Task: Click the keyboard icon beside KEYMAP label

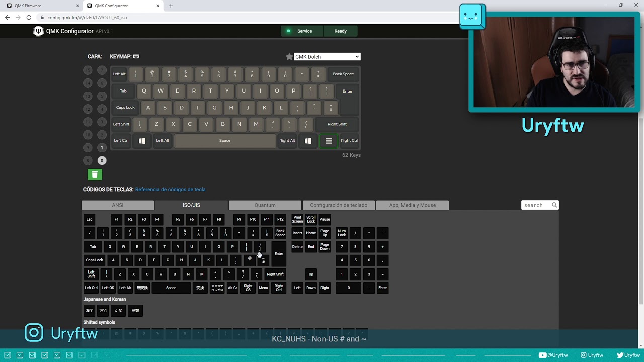Action: click(136, 57)
